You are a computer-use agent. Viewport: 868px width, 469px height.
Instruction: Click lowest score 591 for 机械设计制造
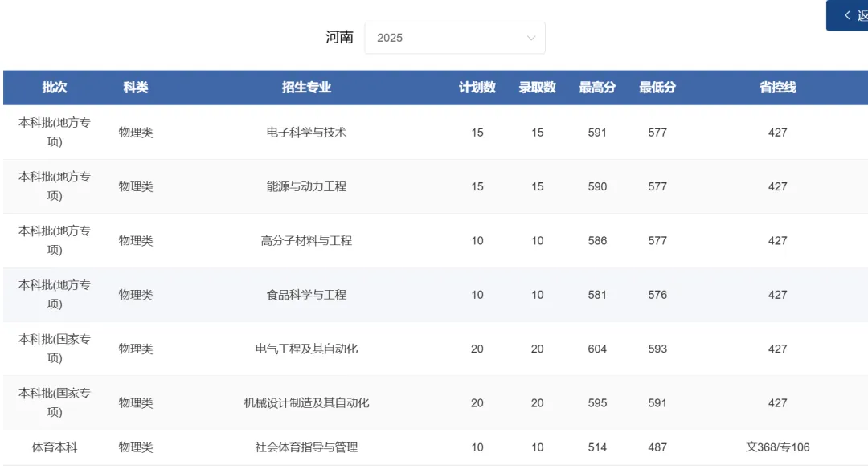(x=657, y=403)
